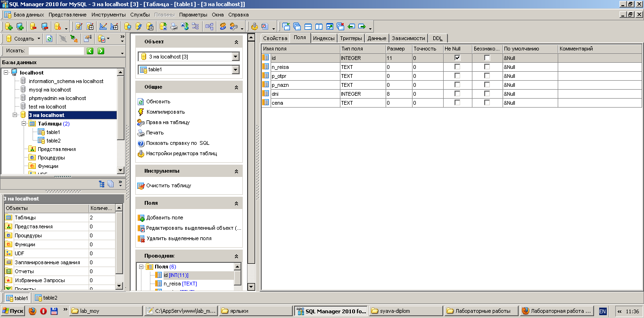Switch to the Индексы tab
The image size is (644, 318).
[324, 38]
